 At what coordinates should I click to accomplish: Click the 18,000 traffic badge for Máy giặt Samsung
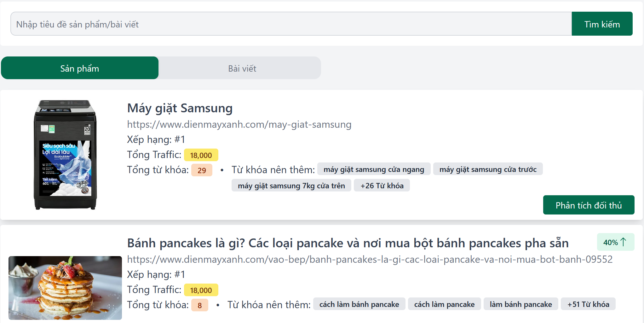[x=201, y=155]
